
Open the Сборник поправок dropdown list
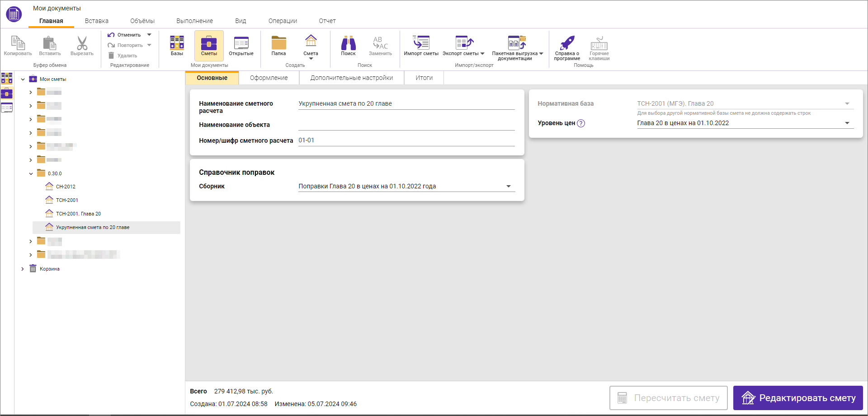508,186
